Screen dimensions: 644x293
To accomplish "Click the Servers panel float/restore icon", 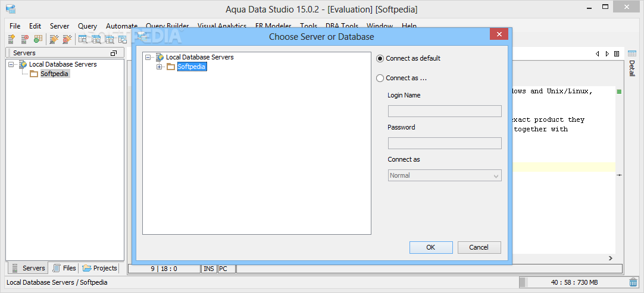I will tap(114, 53).
